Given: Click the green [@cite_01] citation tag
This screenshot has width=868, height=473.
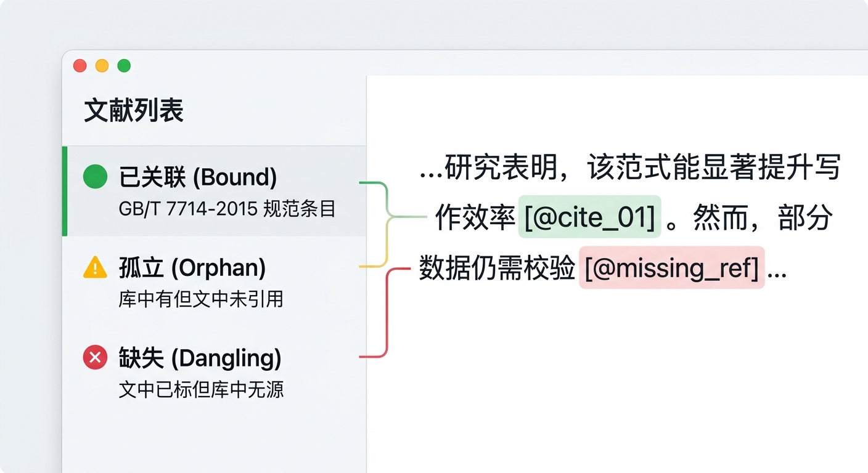Looking at the screenshot, I should pyautogui.click(x=589, y=217).
